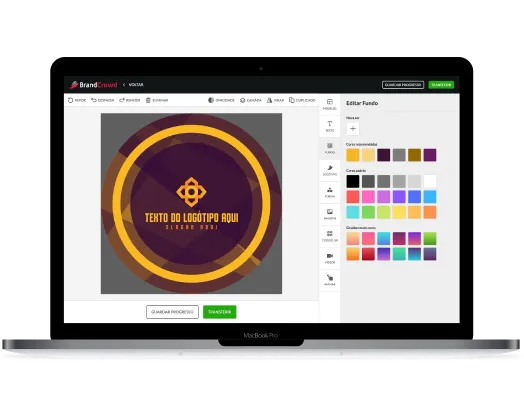Viewport: 524px width, 419px height.
Task: Select the Fundo background tab
Action: (330, 148)
